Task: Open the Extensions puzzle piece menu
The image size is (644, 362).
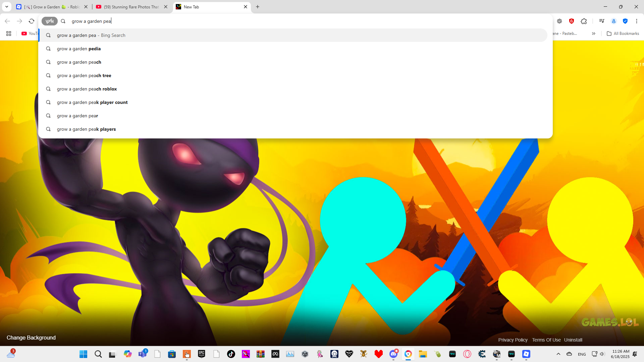Action: pyautogui.click(x=584, y=21)
